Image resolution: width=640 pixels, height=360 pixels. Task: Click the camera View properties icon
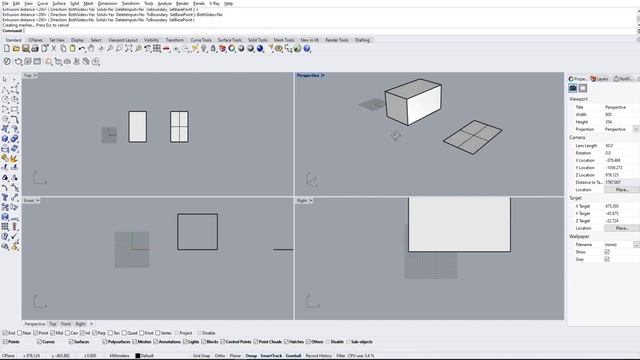point(573,88)
